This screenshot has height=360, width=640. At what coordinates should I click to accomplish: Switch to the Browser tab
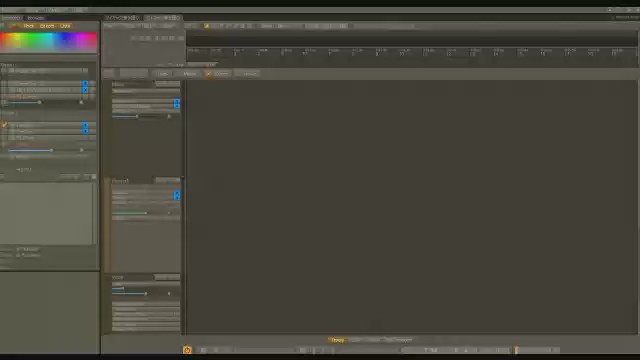(x=36, y=18)
